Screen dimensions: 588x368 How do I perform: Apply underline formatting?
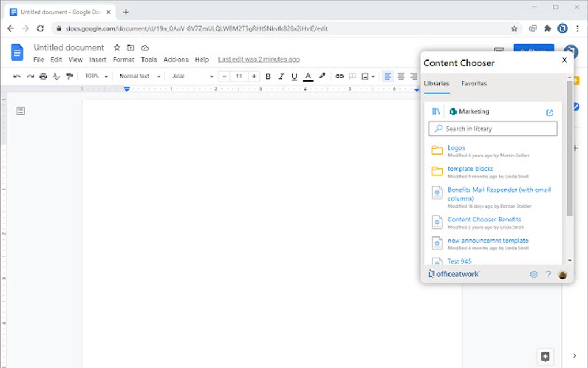[x=294, y=76]
